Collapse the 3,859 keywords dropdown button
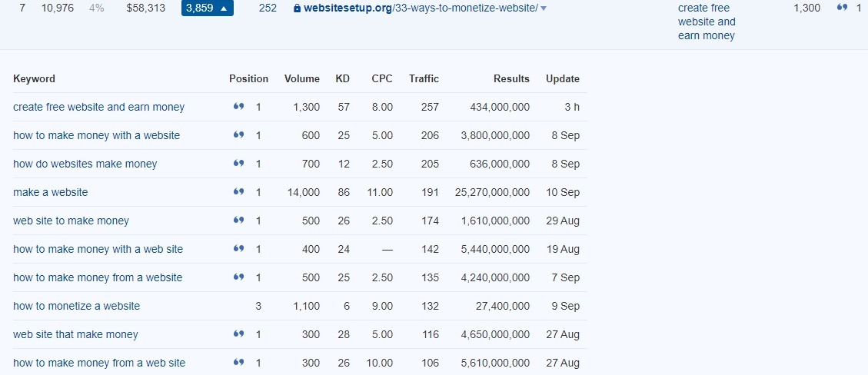Screen dimensions: 868x375 point(208,8)
